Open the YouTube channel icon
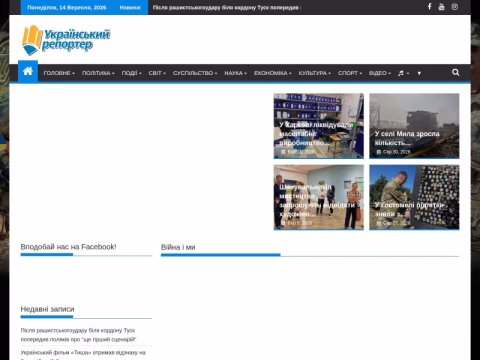The height and width of the screenshot is (360, 480). coord(441,7)
